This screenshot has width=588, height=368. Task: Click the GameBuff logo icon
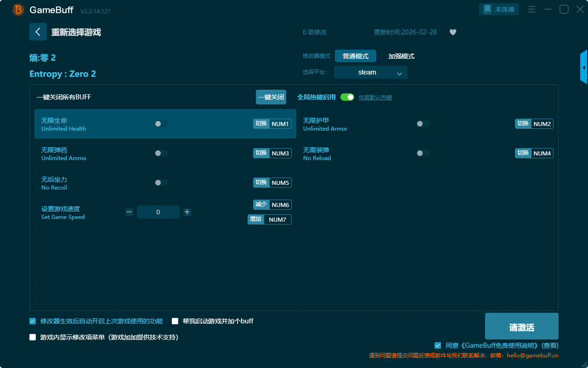pos(18,10)
